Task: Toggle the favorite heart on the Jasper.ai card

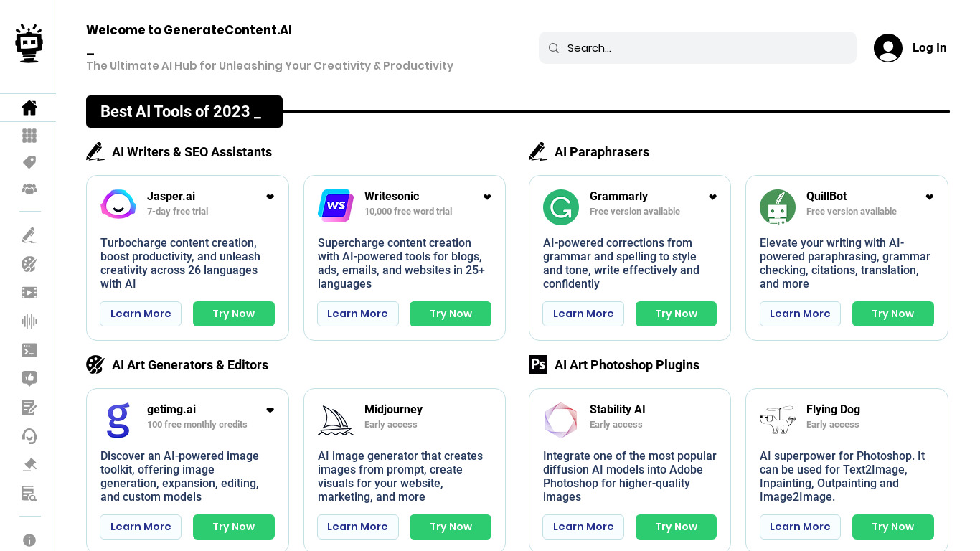Action: tap(270, 197)
